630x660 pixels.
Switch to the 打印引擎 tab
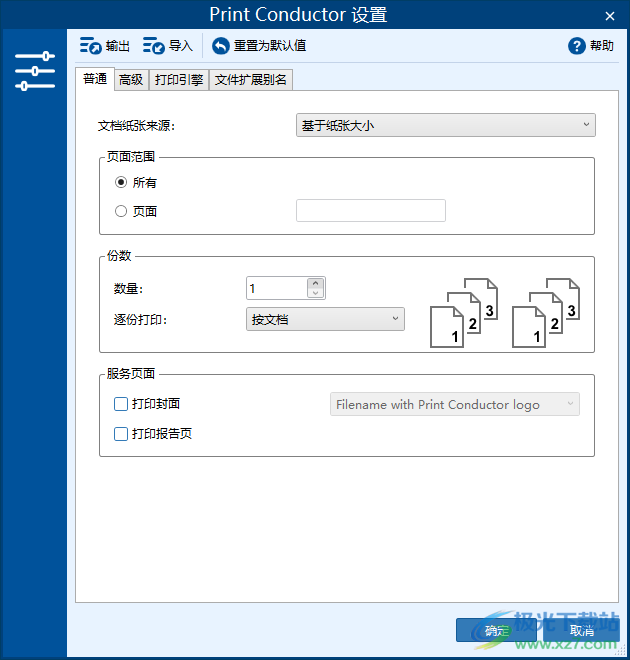click(179, 80)
